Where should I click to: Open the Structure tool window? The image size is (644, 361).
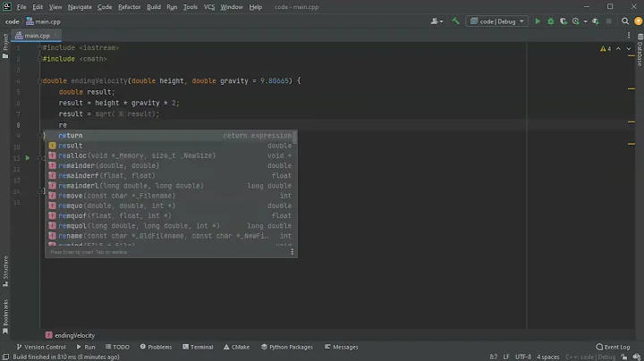tap(5, 272)
